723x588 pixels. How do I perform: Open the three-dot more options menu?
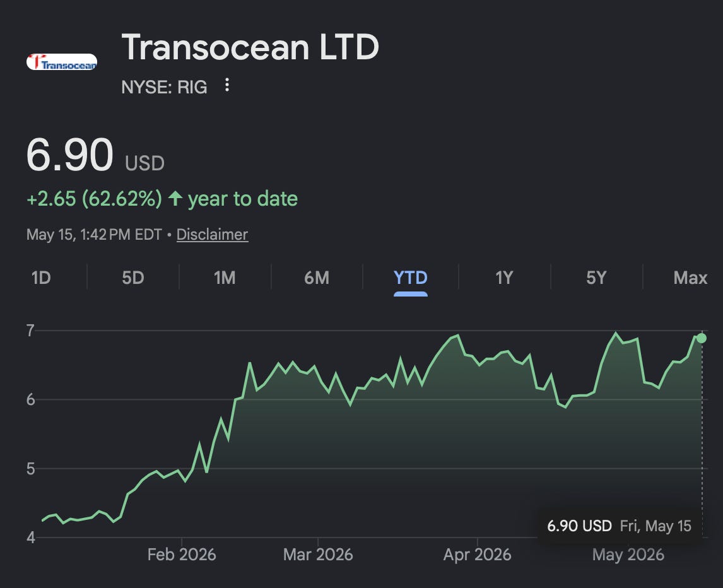tap(227, 85)
